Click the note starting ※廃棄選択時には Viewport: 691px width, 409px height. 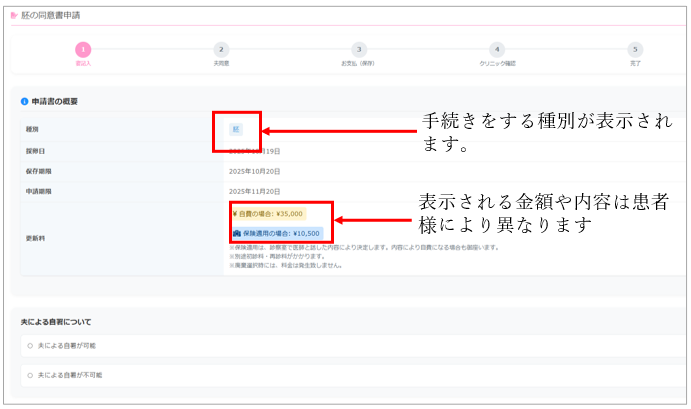(286, 265)
